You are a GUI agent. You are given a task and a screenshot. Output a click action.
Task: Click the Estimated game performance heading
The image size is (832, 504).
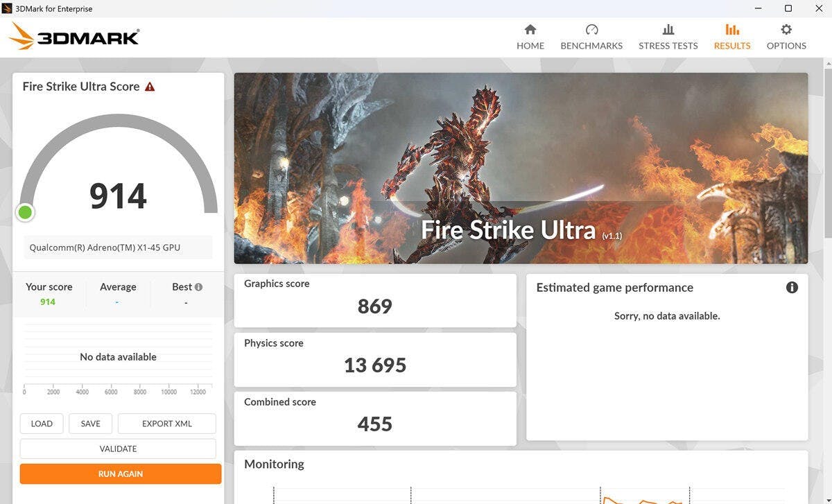615,288
